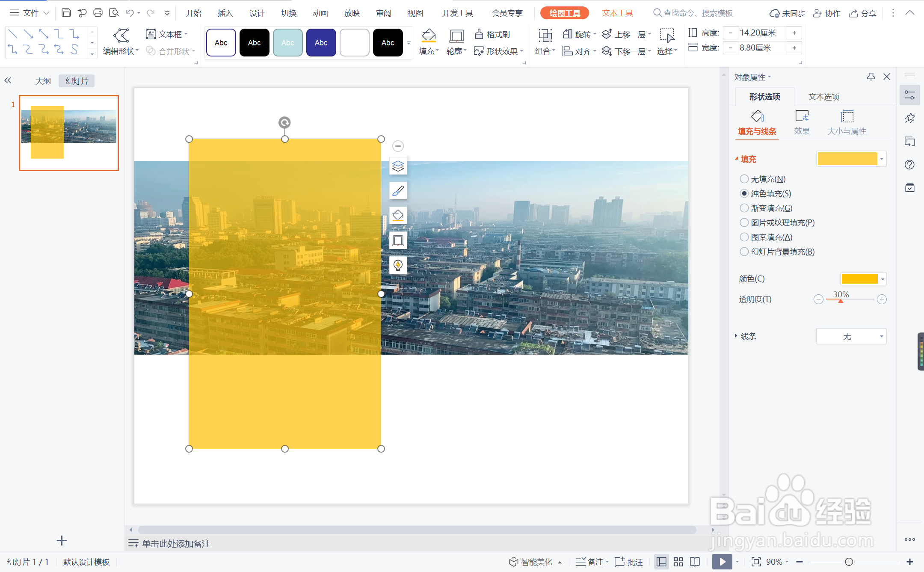Switch to Reading view book icon
This screenshot has width=924, height=572.
coord(695,562)
